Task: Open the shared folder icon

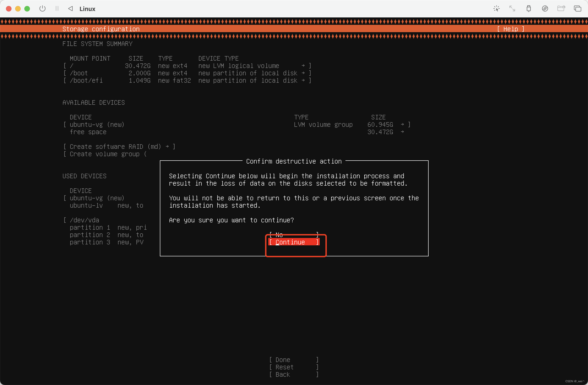Action: coord(561,9)
